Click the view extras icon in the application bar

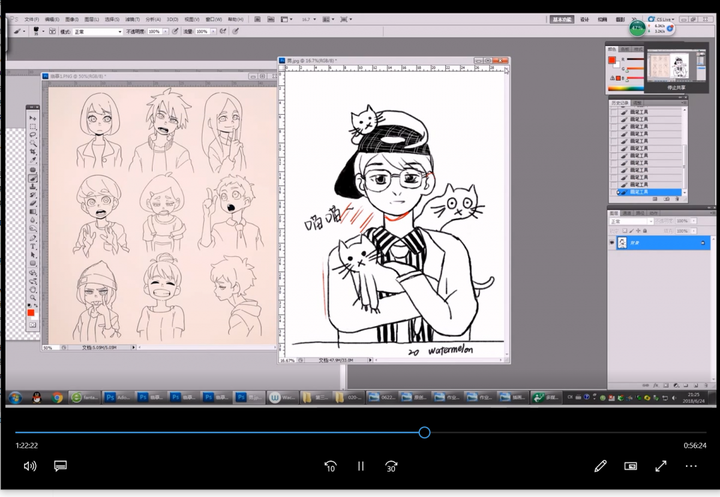pos(285,19)
